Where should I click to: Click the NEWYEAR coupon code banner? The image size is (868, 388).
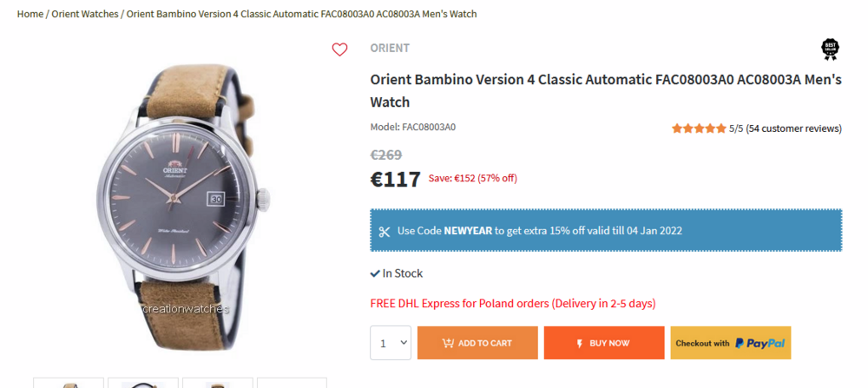coord(606,231)
